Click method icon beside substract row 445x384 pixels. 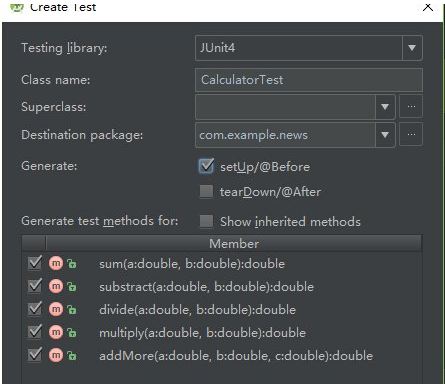tap(56, 286)
